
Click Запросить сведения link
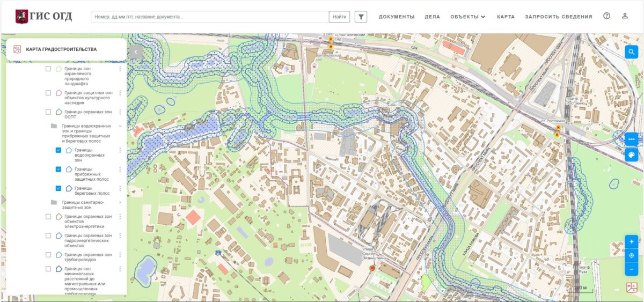pyautogui.click(x=558, y=17)
